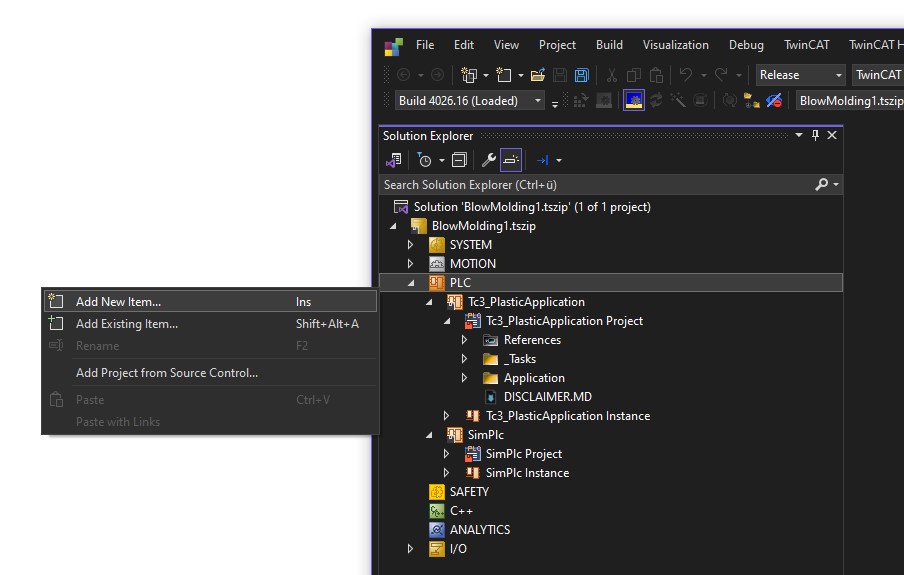Screen dimensions: 904x575
Task: Open the Visualization menu
Action: click(x=676, y=45)
